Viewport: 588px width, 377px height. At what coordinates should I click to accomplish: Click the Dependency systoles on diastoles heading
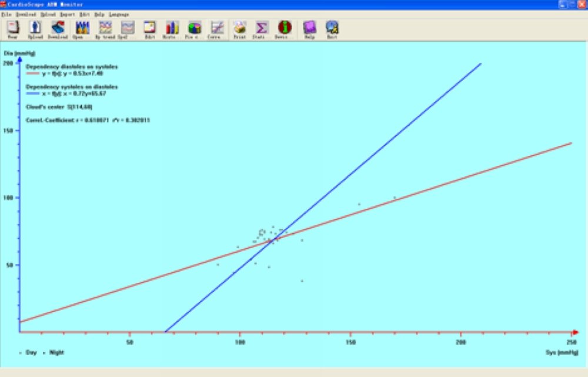point(72,86)
